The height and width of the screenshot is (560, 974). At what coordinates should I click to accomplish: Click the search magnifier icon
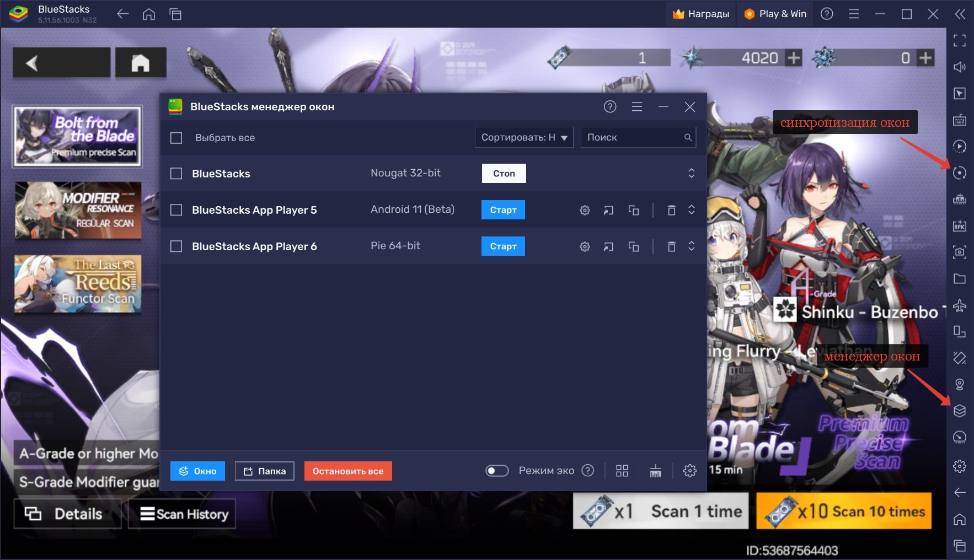(688, 138)
